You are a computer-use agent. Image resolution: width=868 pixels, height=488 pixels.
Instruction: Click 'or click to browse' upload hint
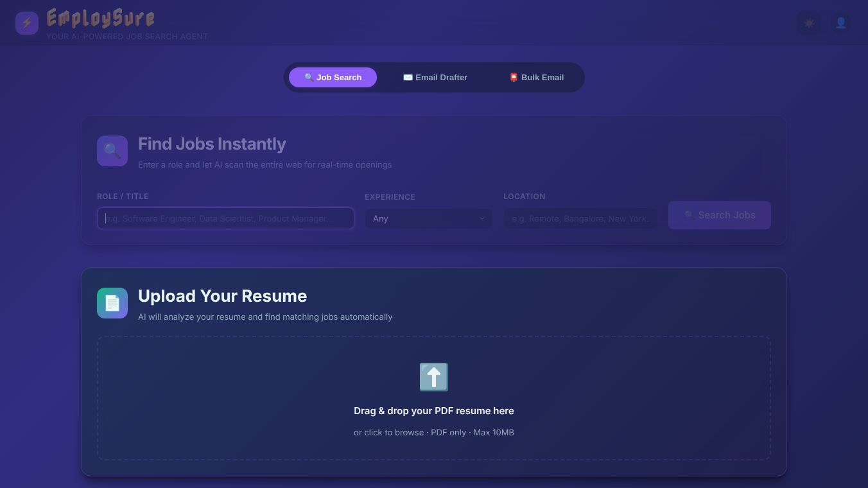434,432
